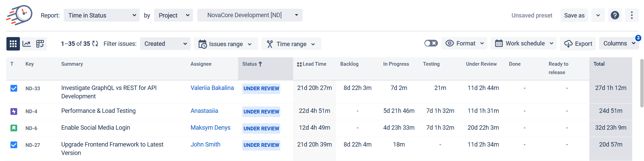Click the ND-6 story bookmark icon

pos(14,128)
